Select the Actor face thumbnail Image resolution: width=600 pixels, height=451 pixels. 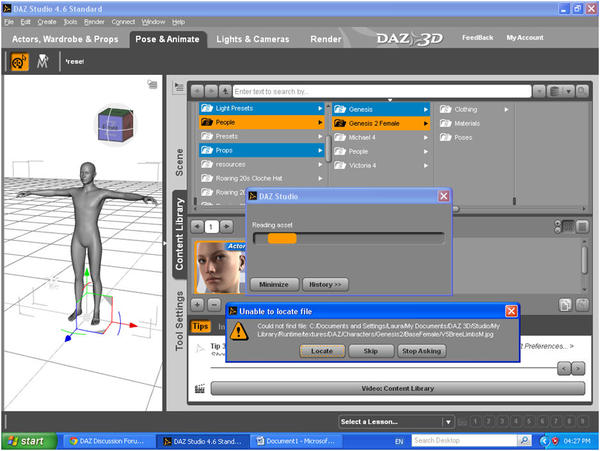click(220, 267)
